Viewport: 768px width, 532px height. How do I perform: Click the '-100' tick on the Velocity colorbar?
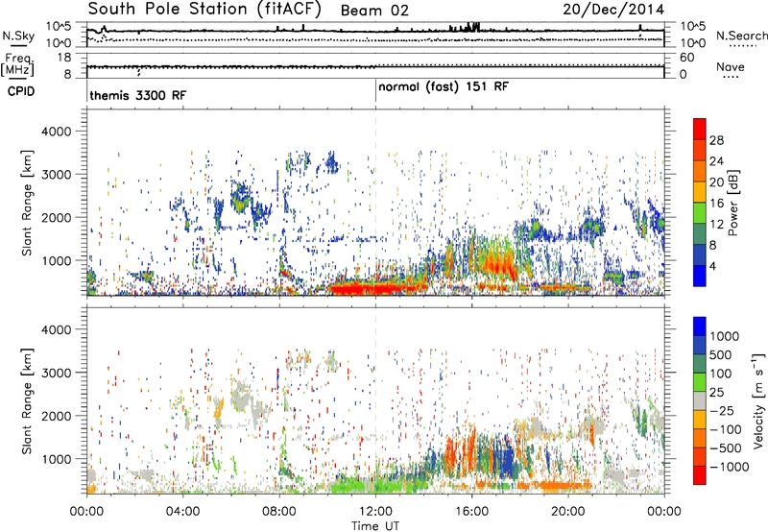coord(726,429)
